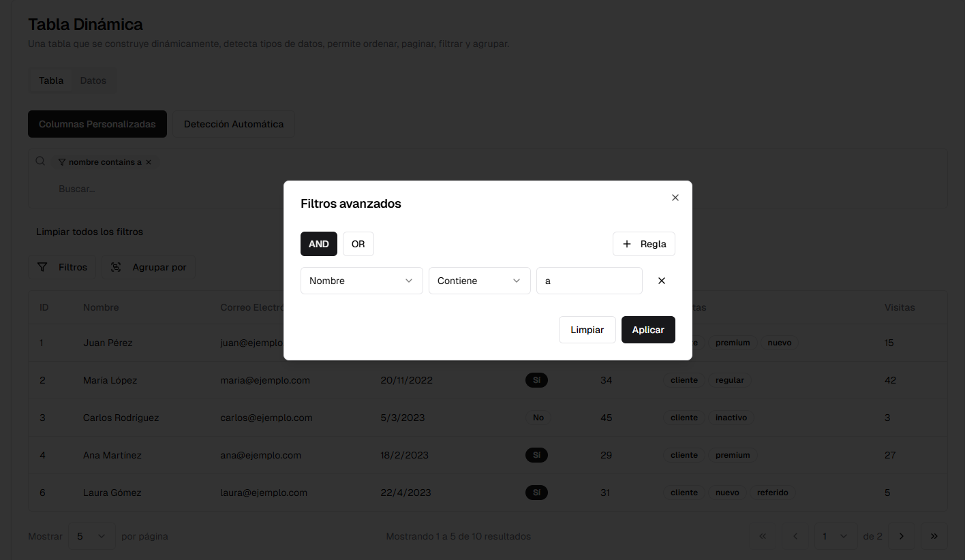The height and width of the screenshot is (560, 965).
Task: Remove the Nombre filter rule
Action: pyautogui.click(x=661, y=281)
